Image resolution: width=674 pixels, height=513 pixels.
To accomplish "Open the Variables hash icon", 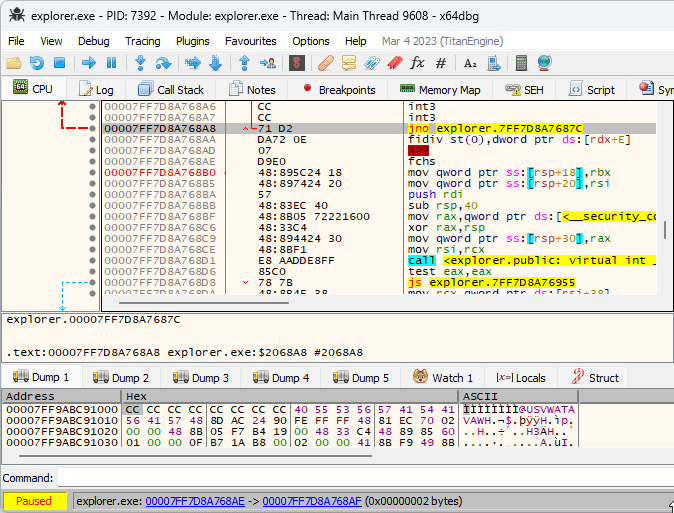I will pos(441,63).
